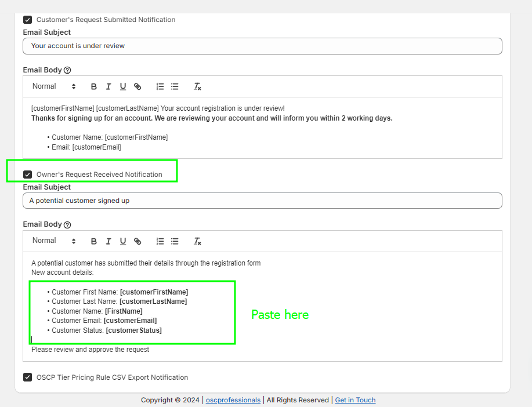Open the Normal paragraph style dropdown
Screen dimensions: 532x407
52,86
